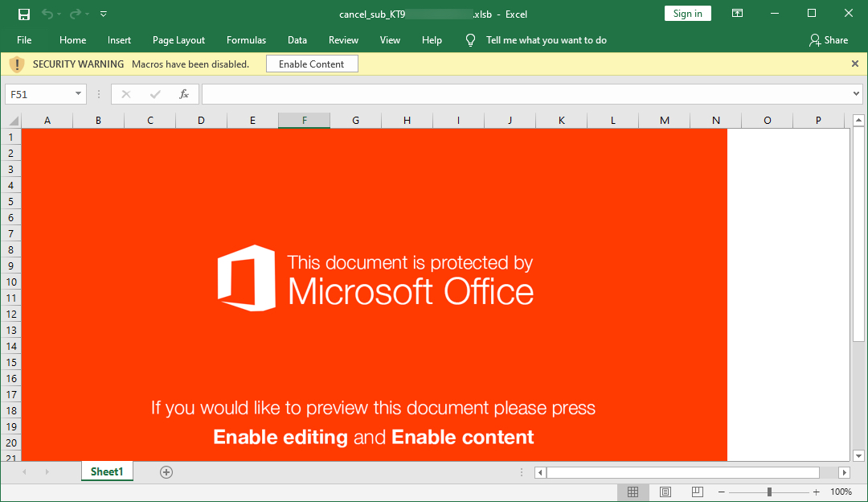This screenshot has width=868, height=502.
Task: Switch to the Data tab
Action: [x=297, y=40]
